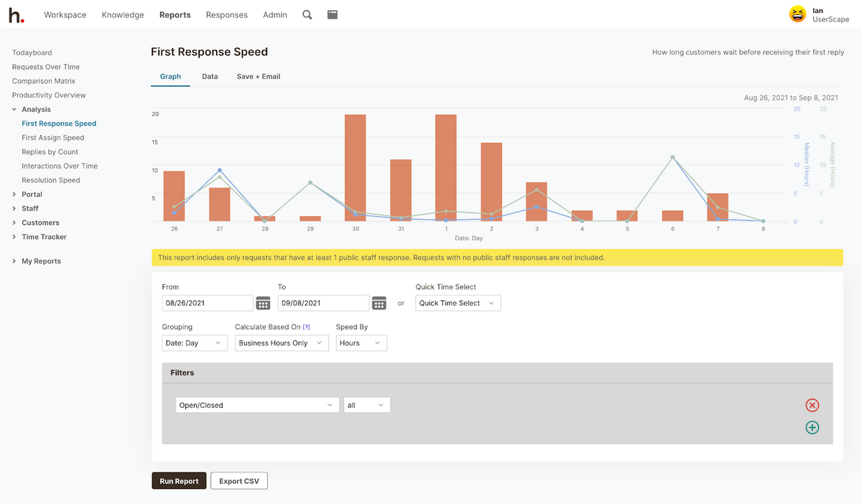The height and width of the screenshot is (504, 862).
Task: Click the From date input field
Action: (208, 303)
